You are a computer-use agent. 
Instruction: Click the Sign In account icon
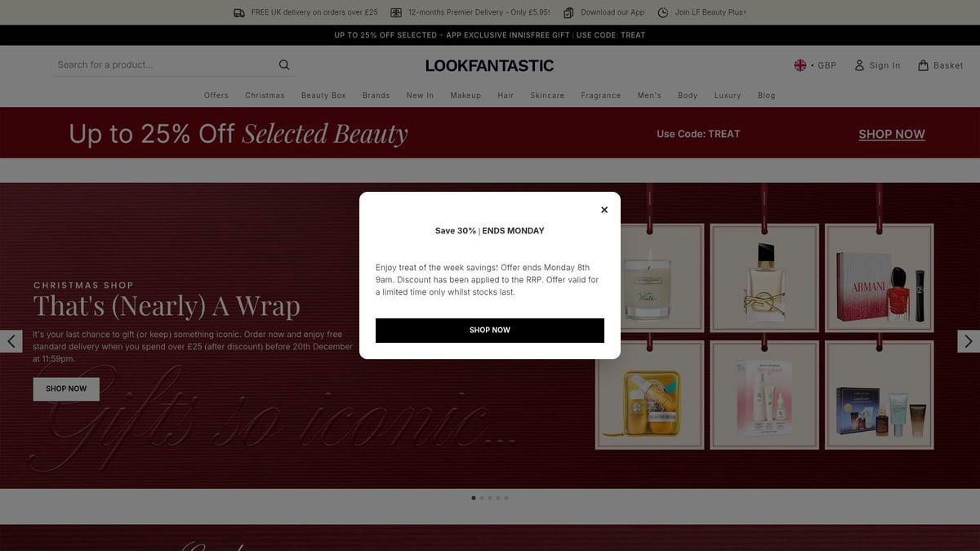point(859,65)
